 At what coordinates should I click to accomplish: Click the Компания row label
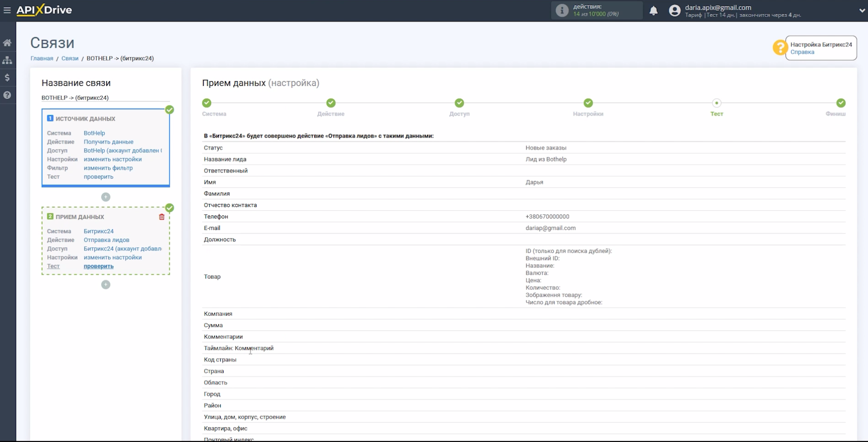(x=218, y=314)
